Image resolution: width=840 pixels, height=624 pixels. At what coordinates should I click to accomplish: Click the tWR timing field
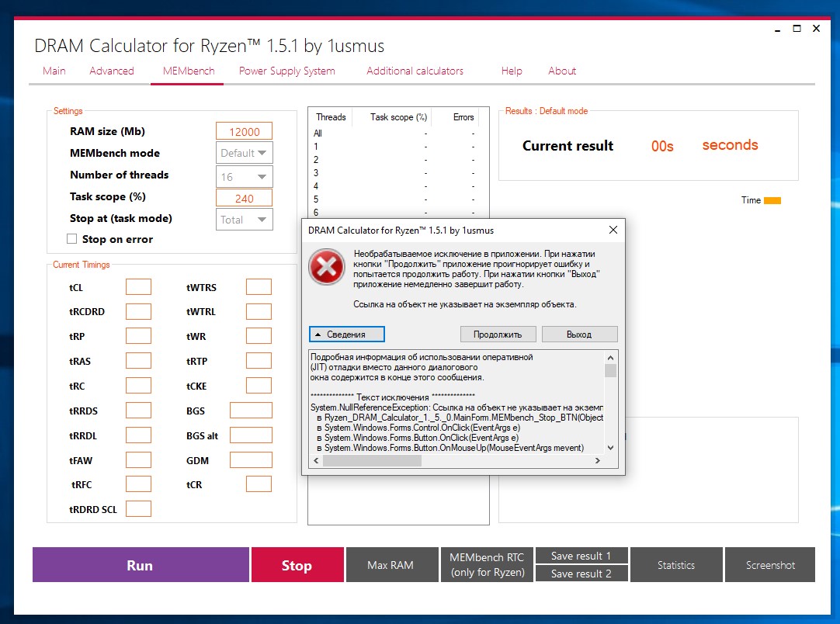point(259,336)
